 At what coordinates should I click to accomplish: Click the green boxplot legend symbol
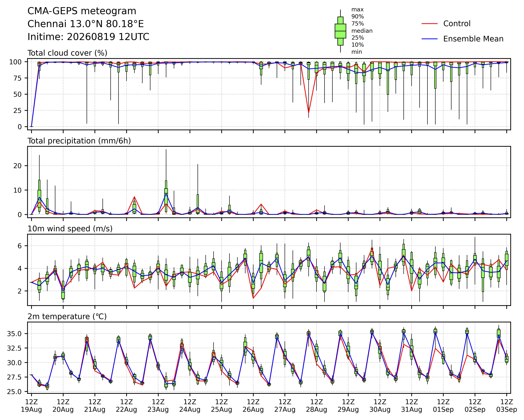[x=340, y=31]
